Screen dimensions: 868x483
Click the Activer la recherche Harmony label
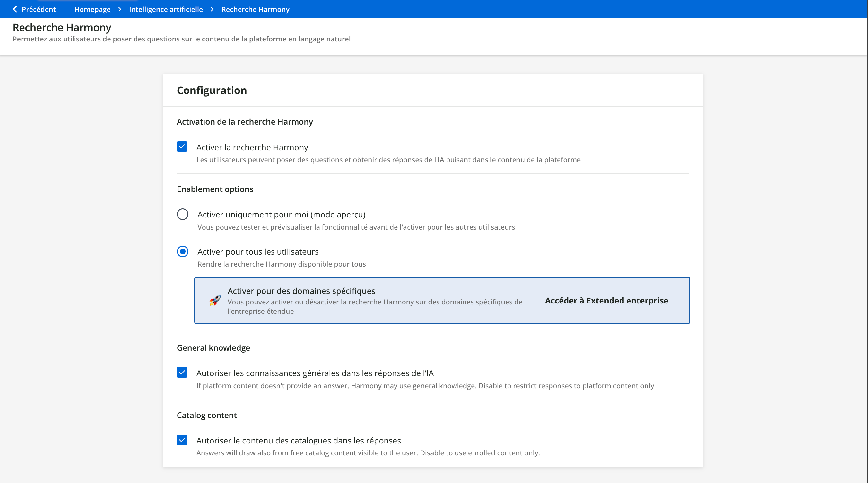252,147
